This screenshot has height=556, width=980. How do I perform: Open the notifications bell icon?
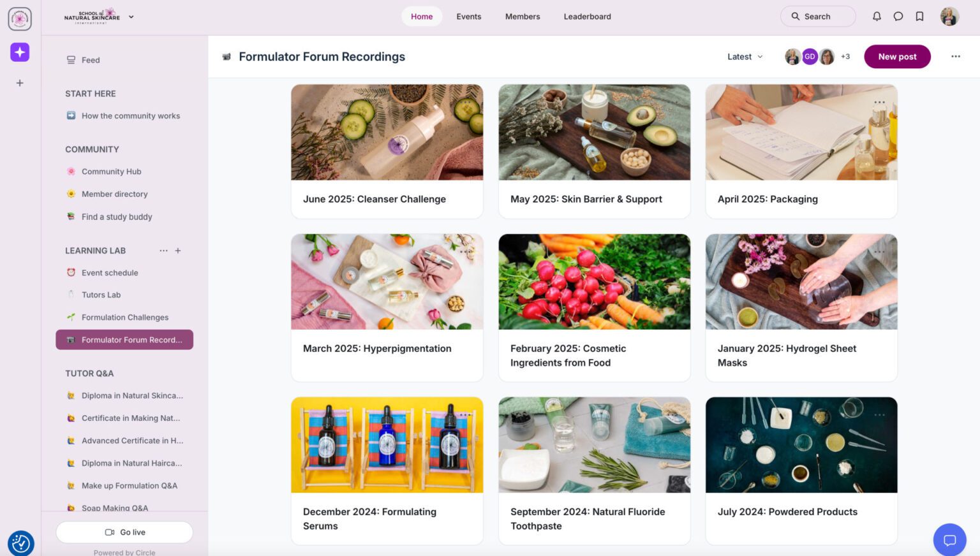[877, 17]
